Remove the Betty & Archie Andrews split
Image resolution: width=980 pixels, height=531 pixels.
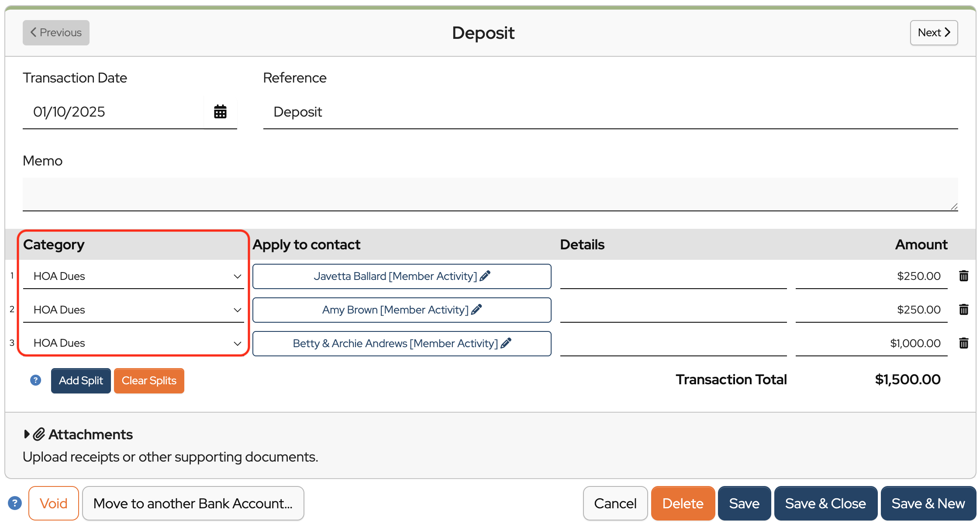point(963,343)
